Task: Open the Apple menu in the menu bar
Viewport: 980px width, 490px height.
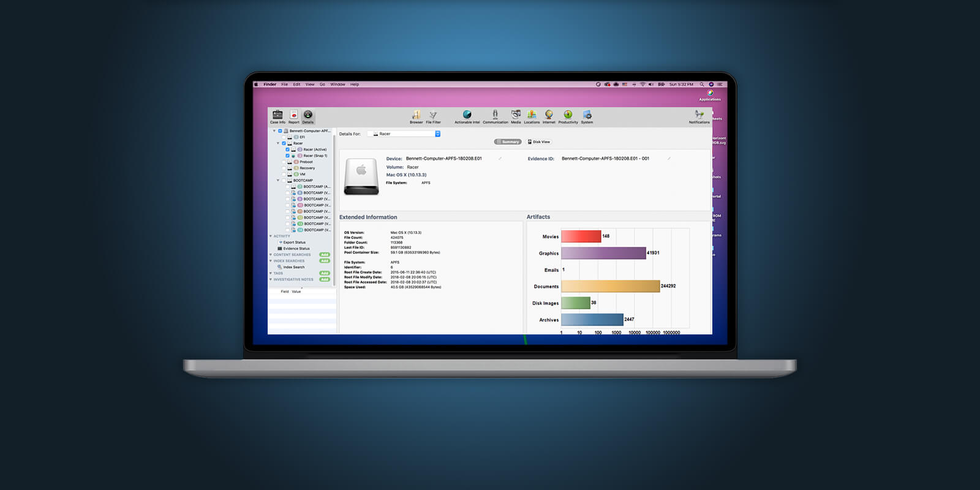Action: click(x=256, y=85)
